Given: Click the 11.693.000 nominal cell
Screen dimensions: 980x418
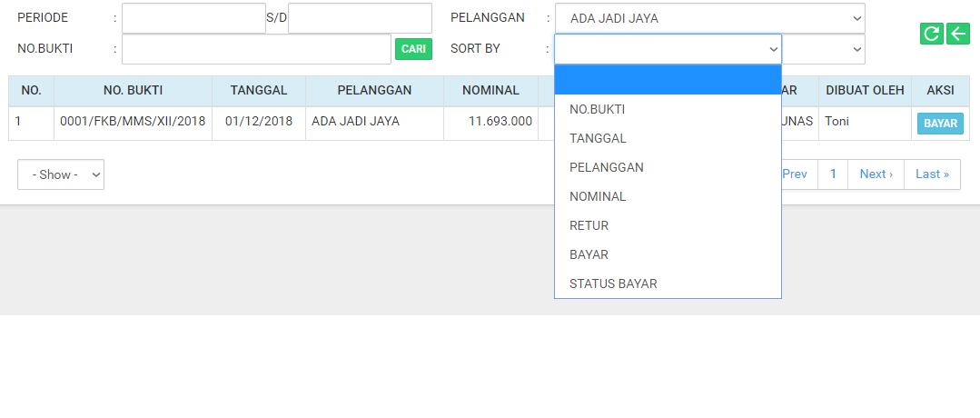Looking at the screenshot, I should tap(490, 124).
